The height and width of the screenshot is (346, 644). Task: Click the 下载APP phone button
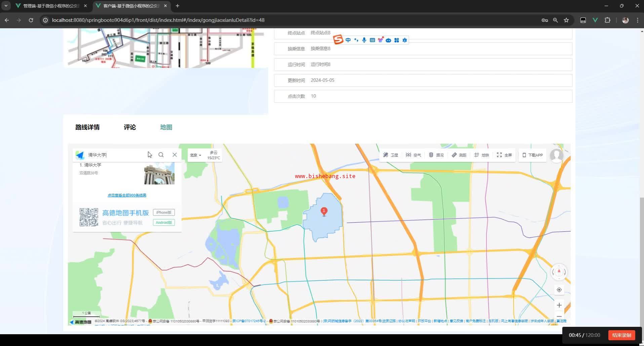(x=532, y=155)
